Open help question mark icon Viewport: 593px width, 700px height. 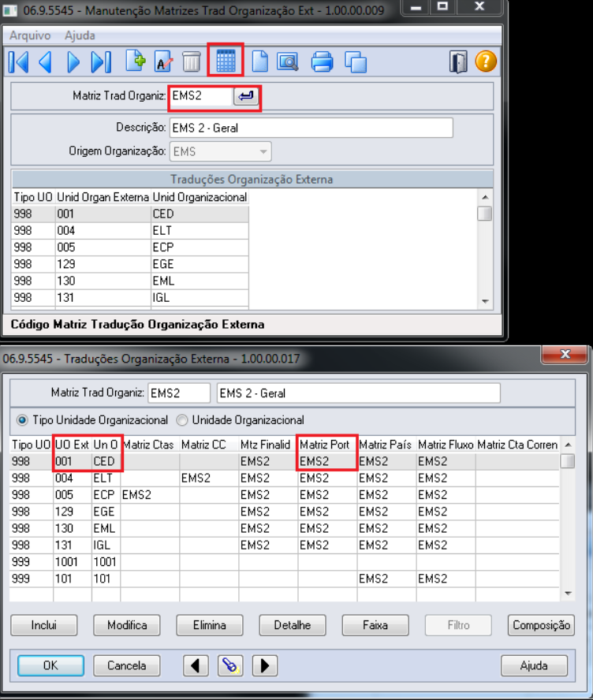pyautogui.click(x=486, y=61)
